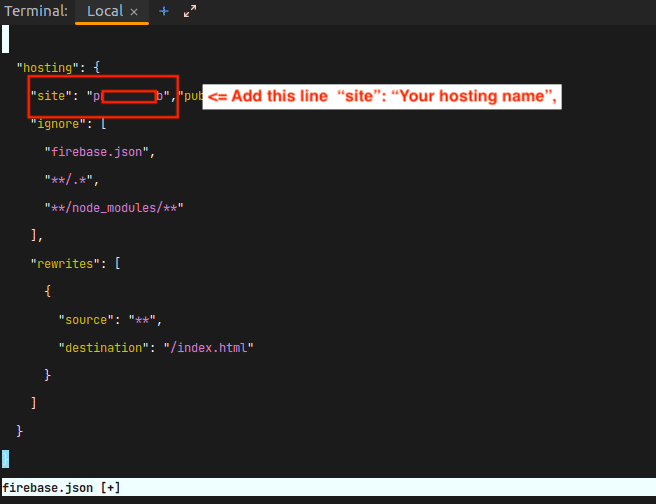Click the "source" key in rewrites
Image resolution: width=656 pixels, height=504 pixels.
tap(85, 320)
